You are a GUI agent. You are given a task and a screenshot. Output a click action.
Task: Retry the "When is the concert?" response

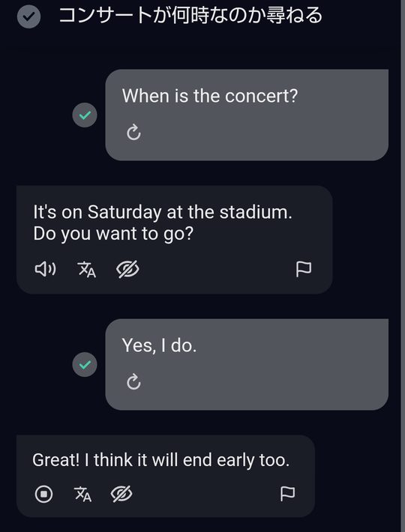(x=133, y=133)
